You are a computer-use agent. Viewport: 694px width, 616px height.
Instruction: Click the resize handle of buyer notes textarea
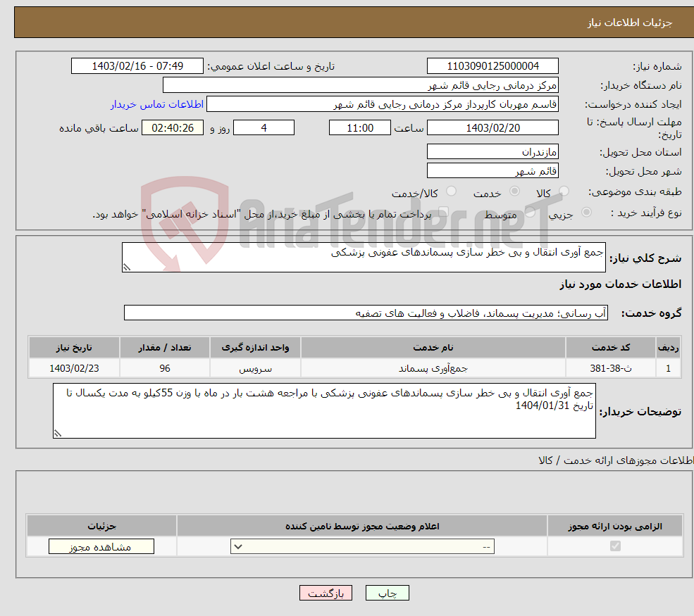(x=58, y=434)
